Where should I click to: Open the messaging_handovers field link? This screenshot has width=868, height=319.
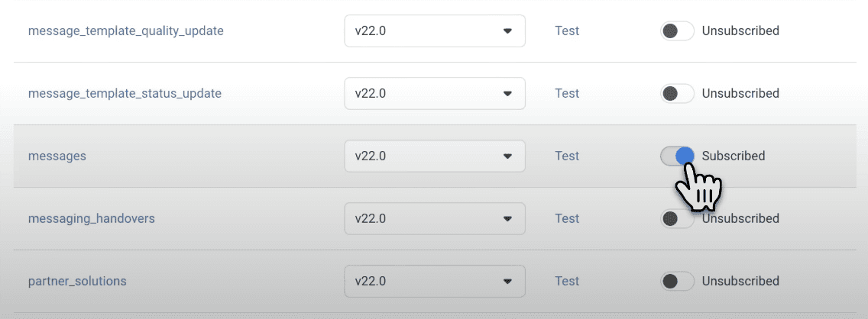click(92, 218)
